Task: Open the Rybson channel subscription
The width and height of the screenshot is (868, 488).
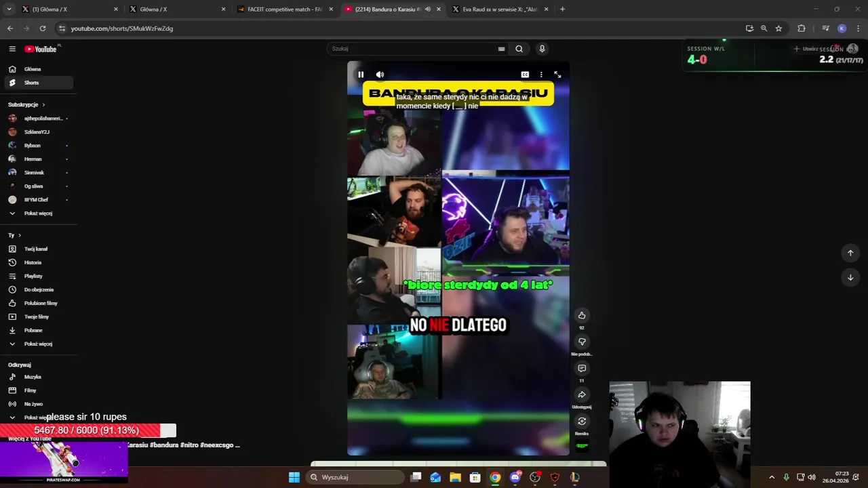Action: (39, 146)
